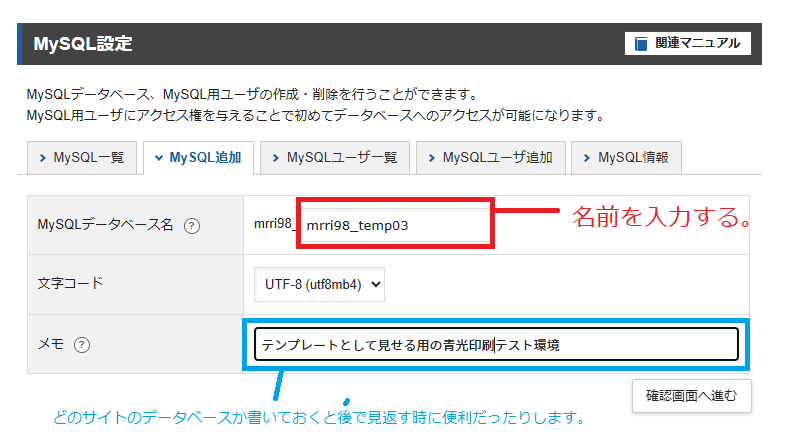
Task: Expand the 文字コード UTF-8 dropdown
Action: pos(319,284)
